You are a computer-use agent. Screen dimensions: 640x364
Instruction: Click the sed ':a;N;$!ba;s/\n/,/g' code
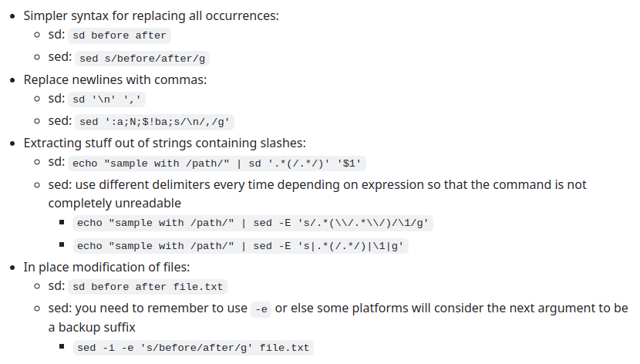(x=154, y=122)
